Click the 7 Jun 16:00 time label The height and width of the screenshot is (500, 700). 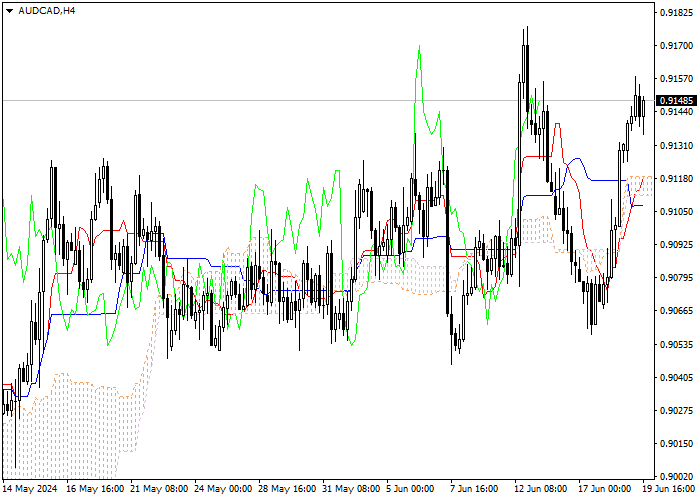[x=474, y=488]
